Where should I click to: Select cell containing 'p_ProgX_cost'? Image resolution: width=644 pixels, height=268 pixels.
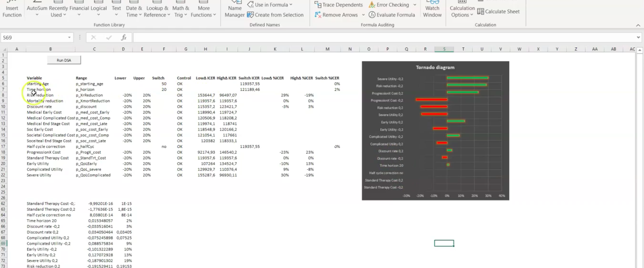coord(94,152)
